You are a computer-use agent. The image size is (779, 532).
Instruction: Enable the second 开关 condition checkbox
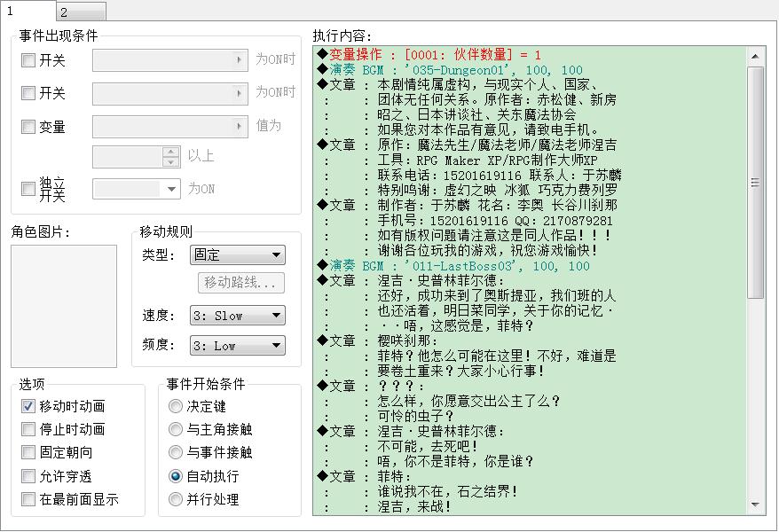(x=28, y=93)
